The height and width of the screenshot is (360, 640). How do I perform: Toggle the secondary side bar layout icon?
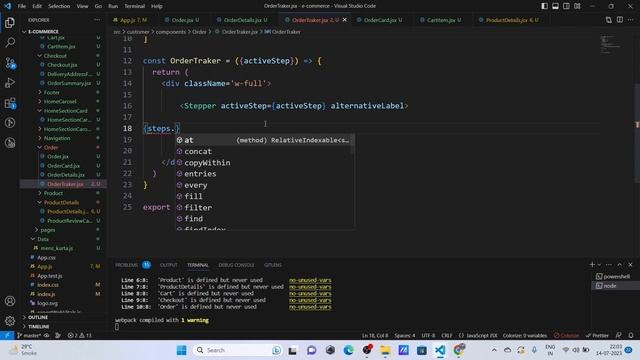click(567, 6)
